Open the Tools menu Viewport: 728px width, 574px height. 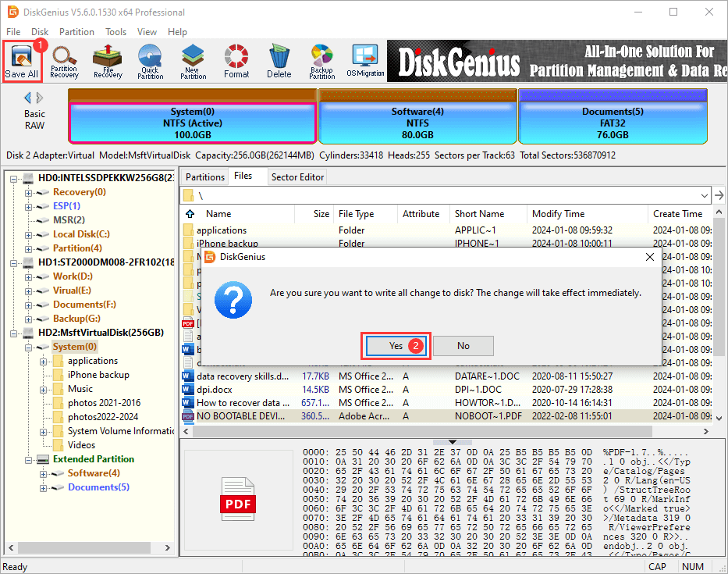point(115,31)
